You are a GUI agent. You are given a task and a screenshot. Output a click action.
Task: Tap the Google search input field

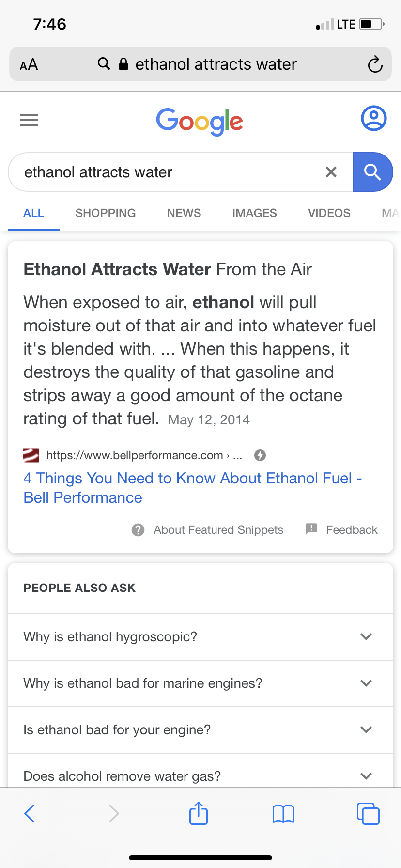[x=165, y=172]
